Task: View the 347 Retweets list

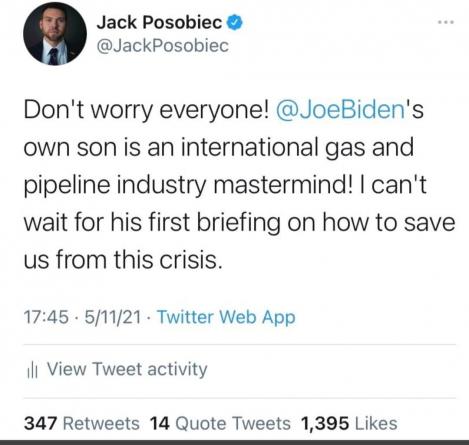Action: click(x=82, y=423)
